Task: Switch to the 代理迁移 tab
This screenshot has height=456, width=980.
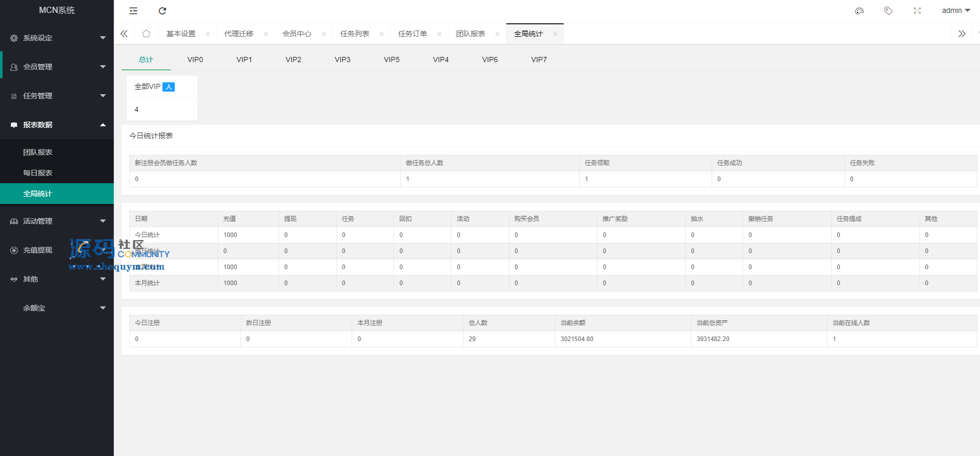Action: tap(239, 34)
